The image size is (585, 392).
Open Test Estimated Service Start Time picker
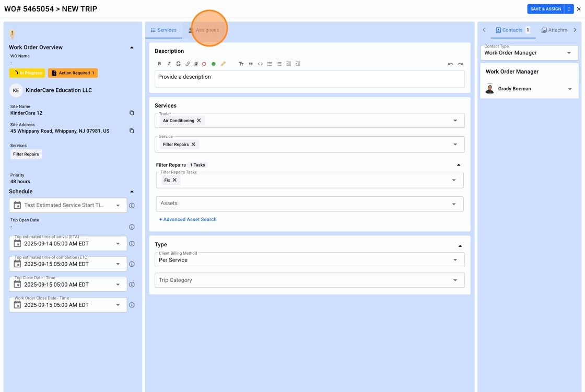(x=68, y=205)
